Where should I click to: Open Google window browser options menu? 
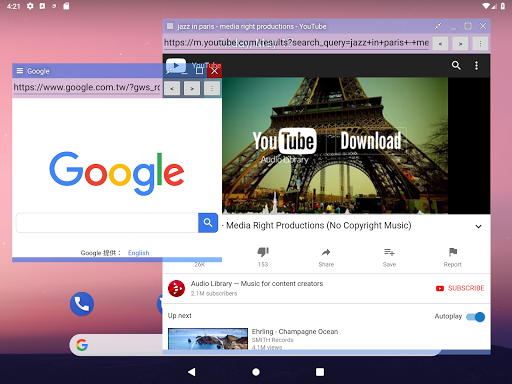(x=212, y=88)
